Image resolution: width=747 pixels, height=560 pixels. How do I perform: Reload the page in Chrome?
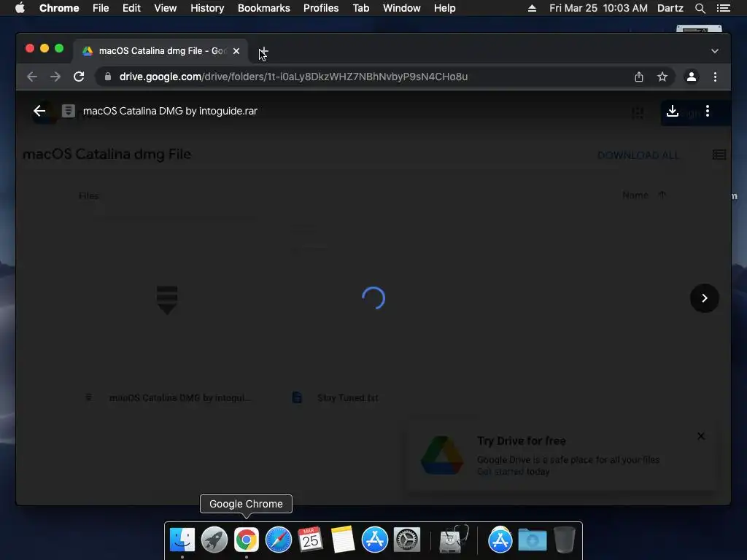79,77
